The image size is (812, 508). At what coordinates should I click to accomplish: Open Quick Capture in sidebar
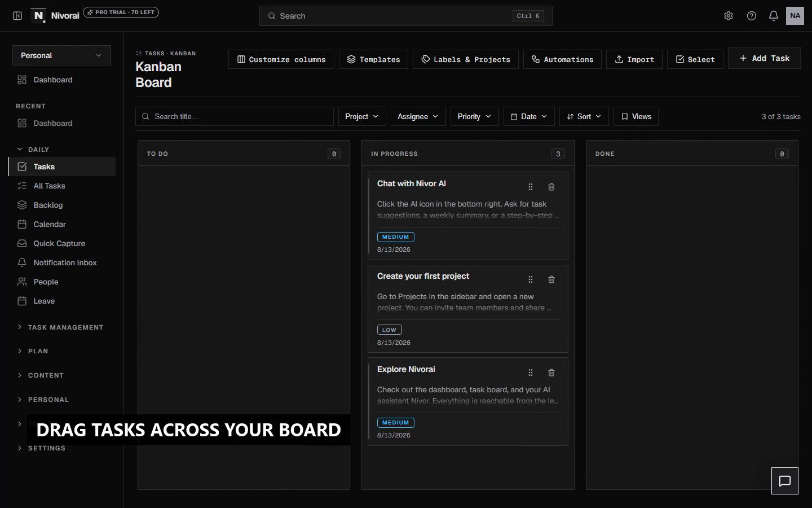click(62, 243)
